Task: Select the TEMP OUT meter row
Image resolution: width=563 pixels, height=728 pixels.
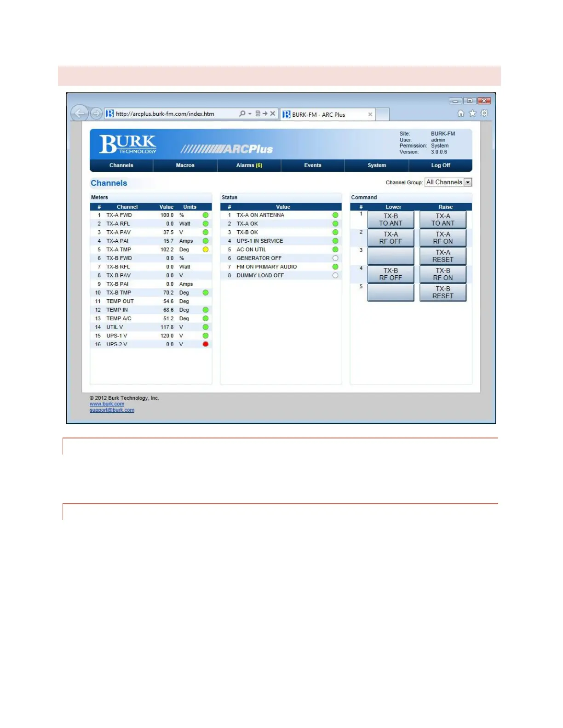Action: click(151, 301)
